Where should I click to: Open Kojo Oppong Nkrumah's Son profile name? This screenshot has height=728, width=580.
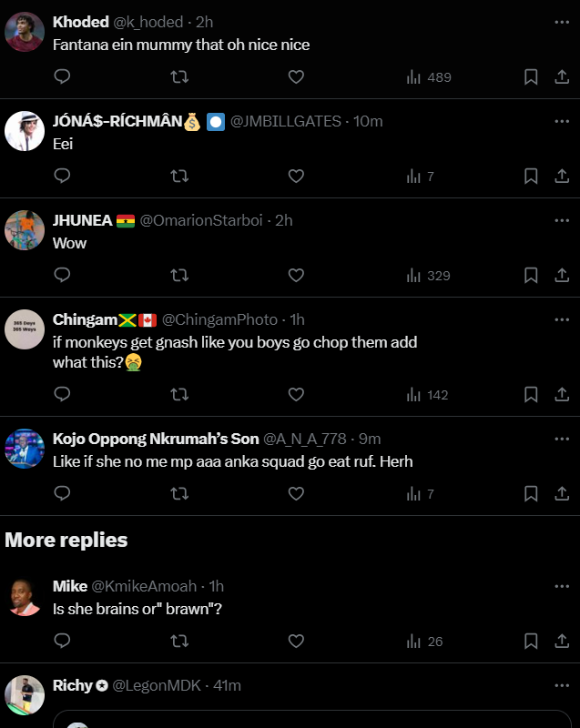pyautogui.click(x=156, y=440)
